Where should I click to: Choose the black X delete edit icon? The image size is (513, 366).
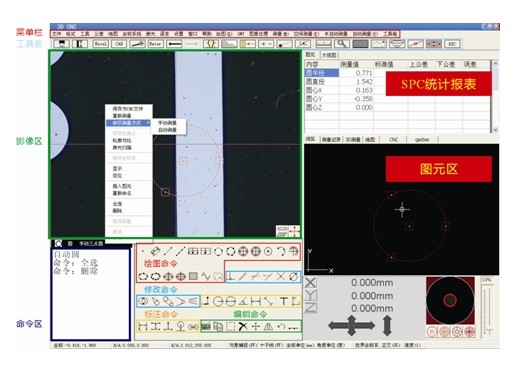pyautogui.click(x=243, y=326)
